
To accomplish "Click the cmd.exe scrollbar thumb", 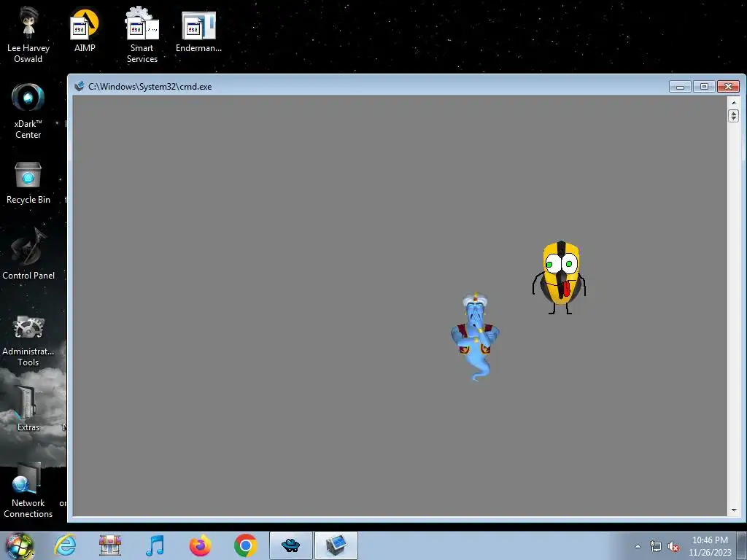I will pos(734,115).
